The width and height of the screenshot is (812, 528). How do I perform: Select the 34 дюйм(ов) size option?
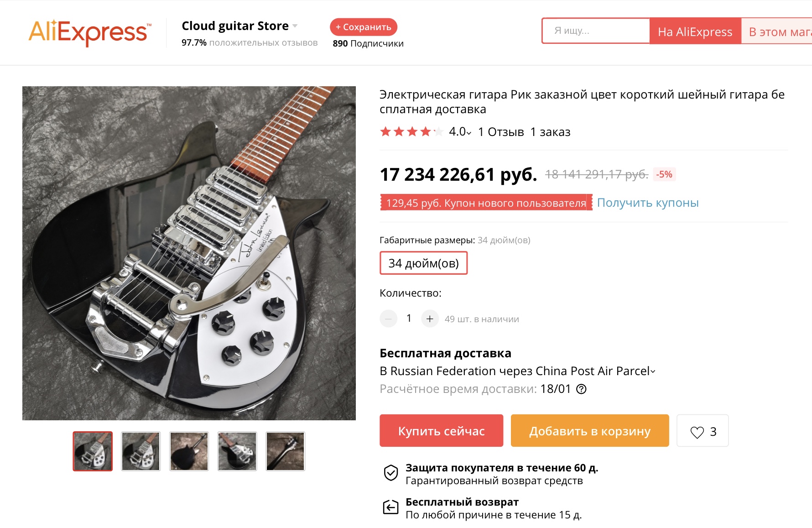click(x=423, y=263)
